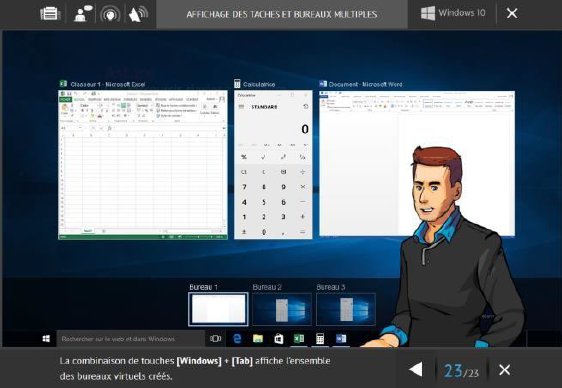562x388 pixels.
Task: Click the Bureau 2 label text
Action: coord(267,287)
